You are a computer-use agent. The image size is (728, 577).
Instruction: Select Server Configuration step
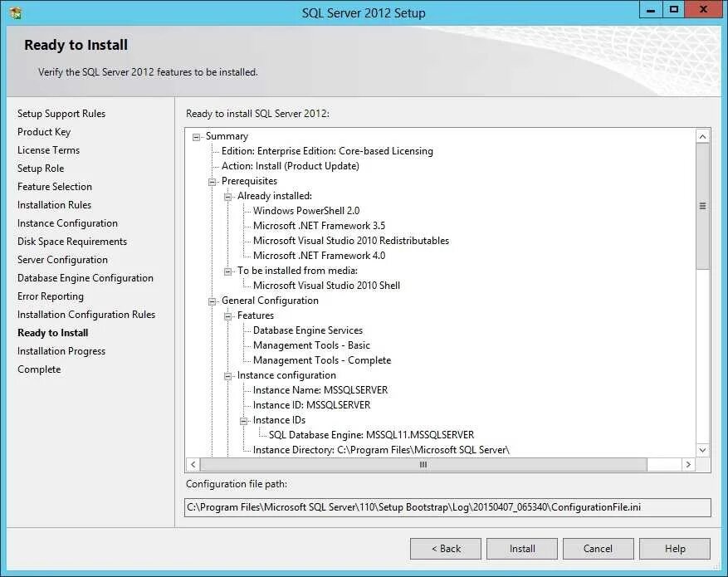point(63,260)
